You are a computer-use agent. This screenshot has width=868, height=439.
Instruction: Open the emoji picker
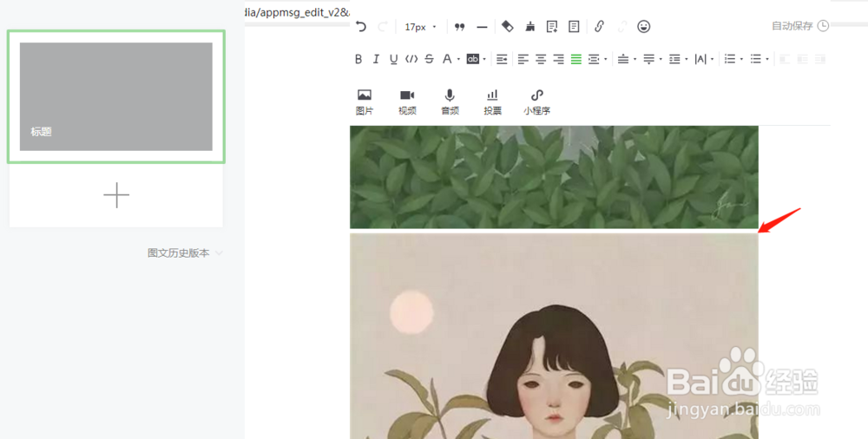click(x=643, y=26)
